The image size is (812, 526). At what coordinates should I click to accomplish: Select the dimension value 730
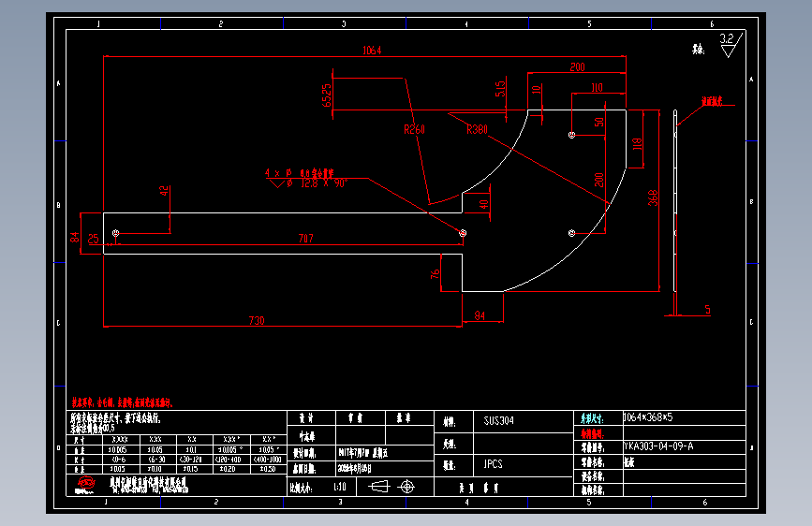[x=257, y=320]
